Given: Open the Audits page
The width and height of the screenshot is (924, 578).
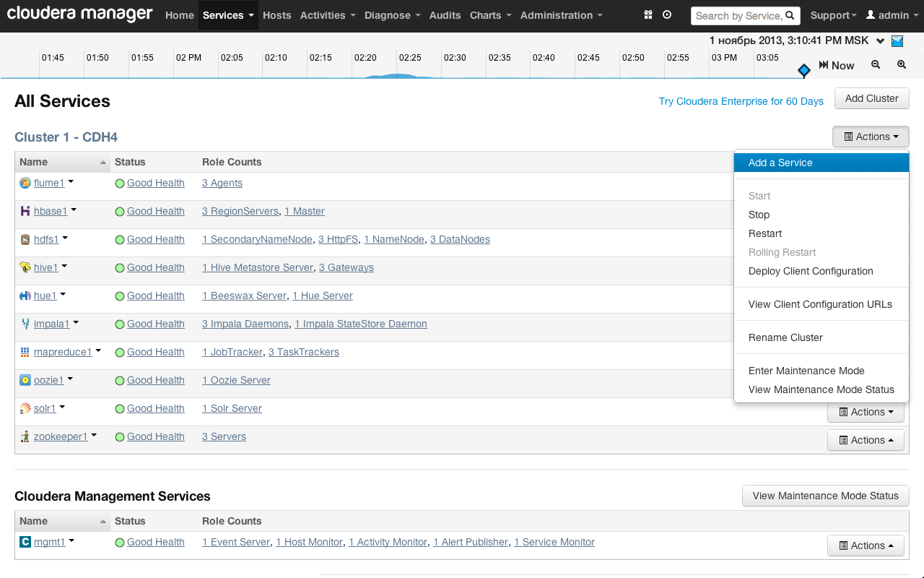Looking at the screenshot, I should click(x=445, y=15).
